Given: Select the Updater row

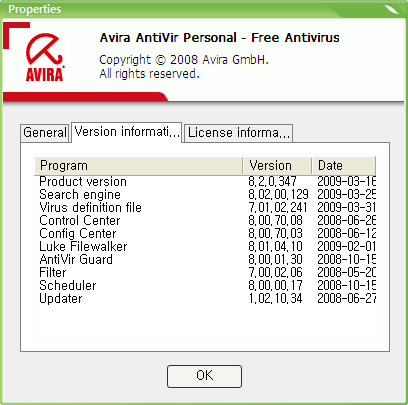Looking at the screenshot, I should pos(205,299).
